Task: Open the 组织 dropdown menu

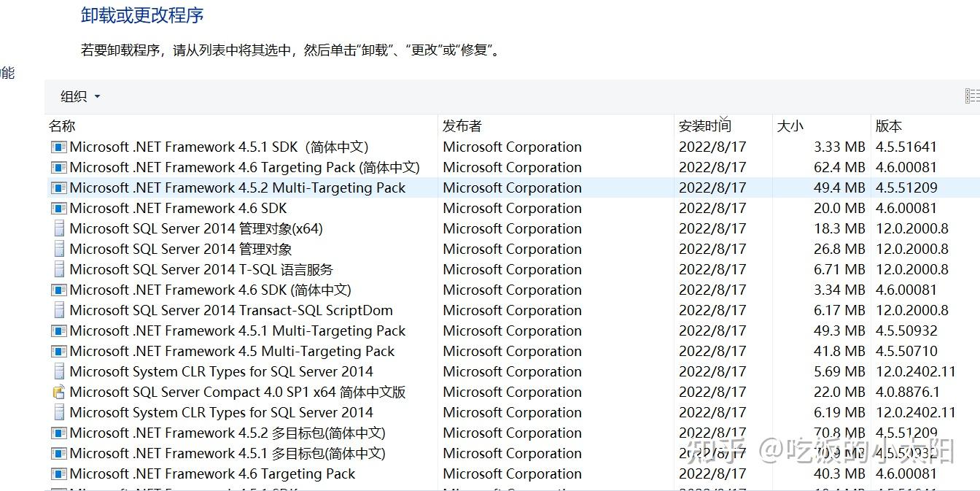Action: tap(80, 96)
